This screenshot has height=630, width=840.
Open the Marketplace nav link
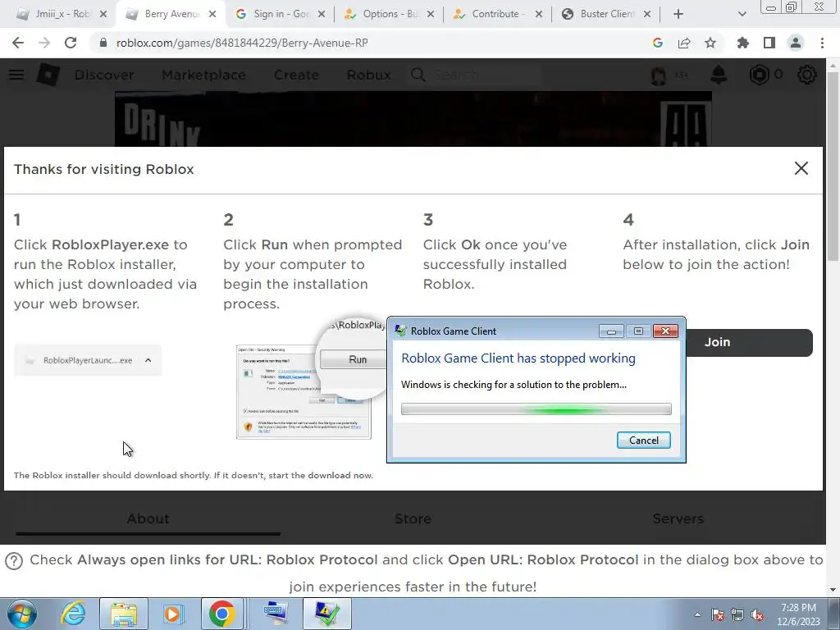(x=203, y=75)
